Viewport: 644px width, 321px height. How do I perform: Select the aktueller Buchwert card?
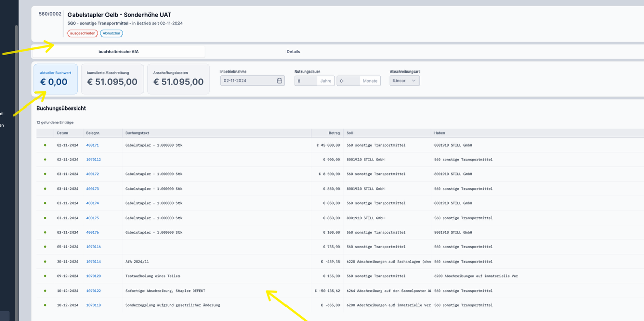coord(56,79)
